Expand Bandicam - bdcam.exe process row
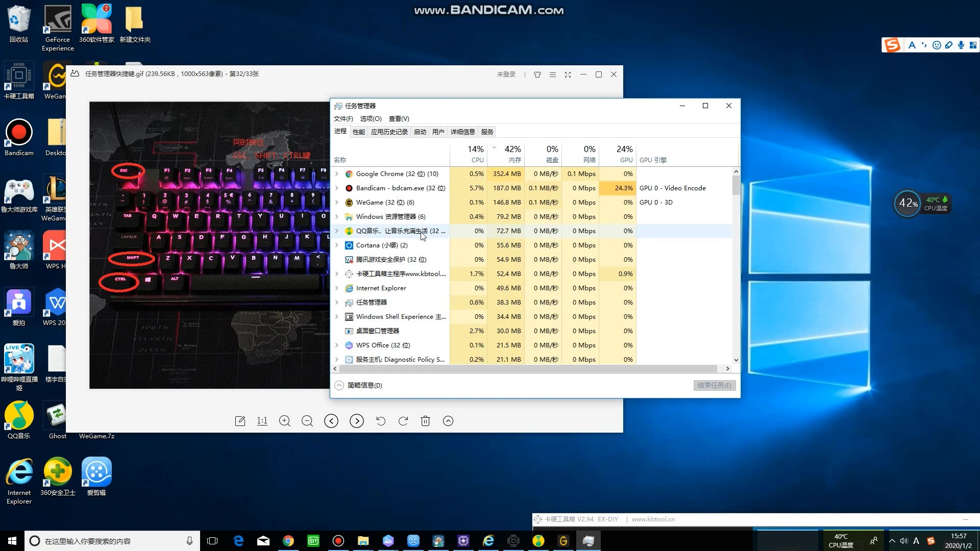This screenshot has width=980, height=551. pyautogui.click(x=336, y=188)
